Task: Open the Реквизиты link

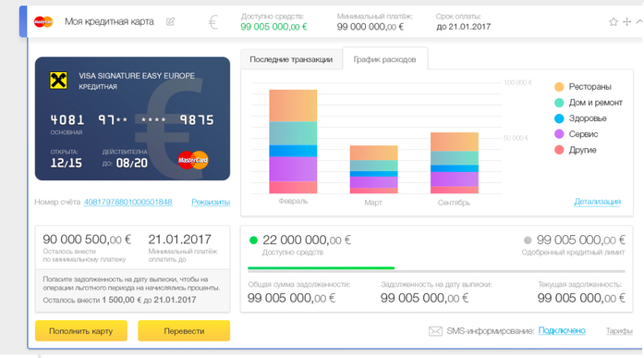Action: pyautogui.click(x=211, y=202)
